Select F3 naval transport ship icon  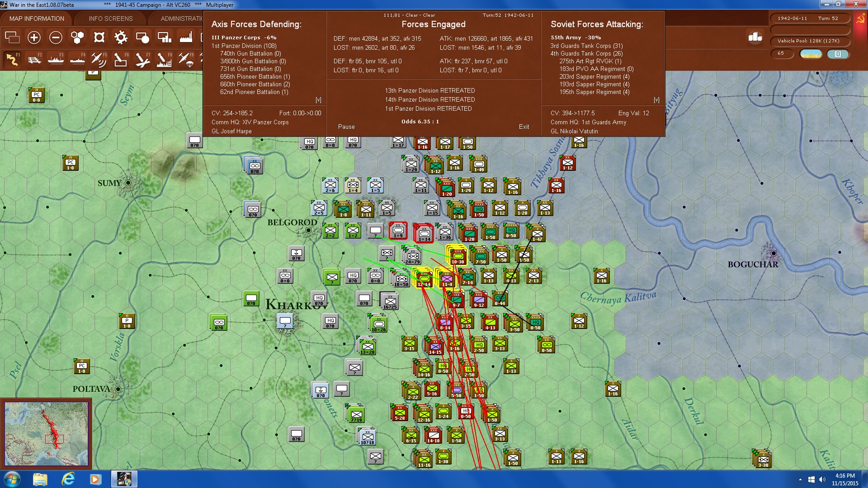56,59
